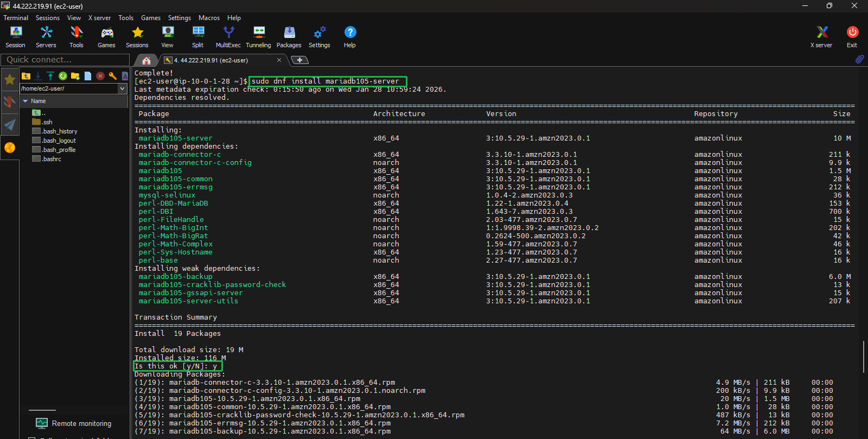Click the /home/ec2-user/ path field
Image resolution: width=868 pixels, height=439 pixels.
[x=68, y=88]
